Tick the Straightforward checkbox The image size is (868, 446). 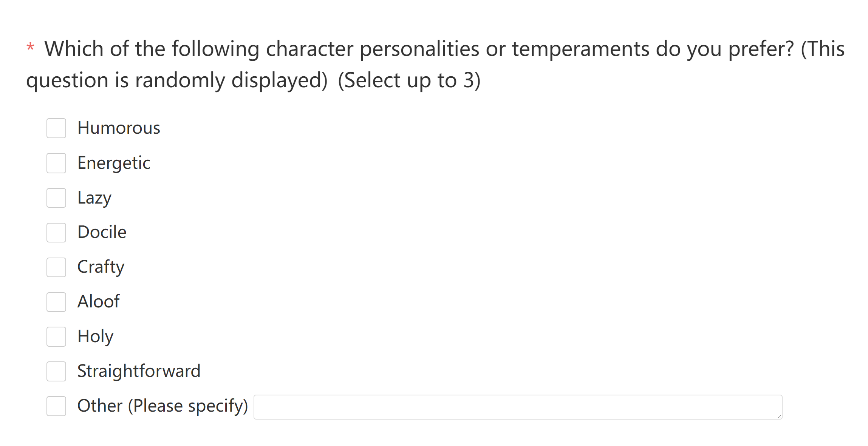[x=56, y=372]
